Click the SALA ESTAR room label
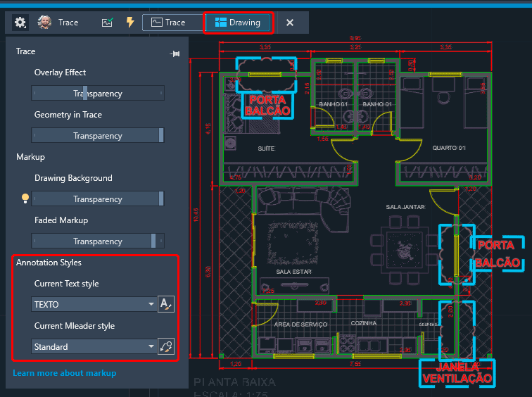The height and width of the screenshot is (397, 532). click(x=294, y=272)
